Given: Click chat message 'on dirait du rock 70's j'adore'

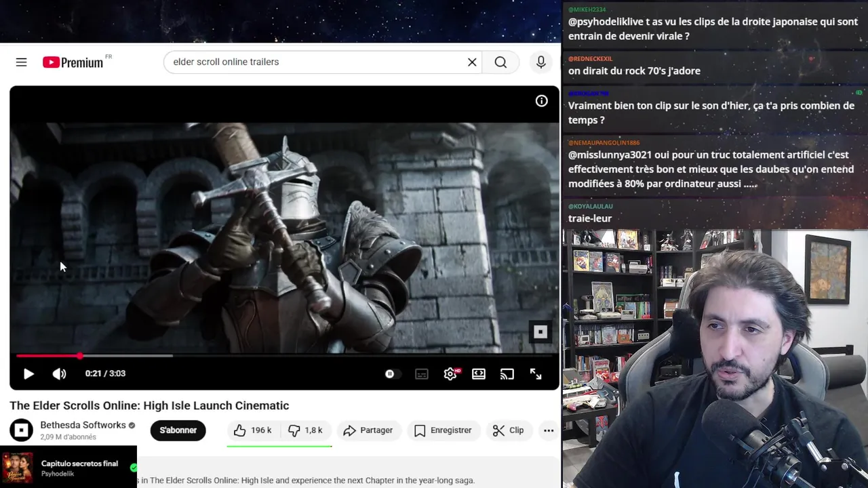Looking at the screenshot, I should (x=634, y=70).
